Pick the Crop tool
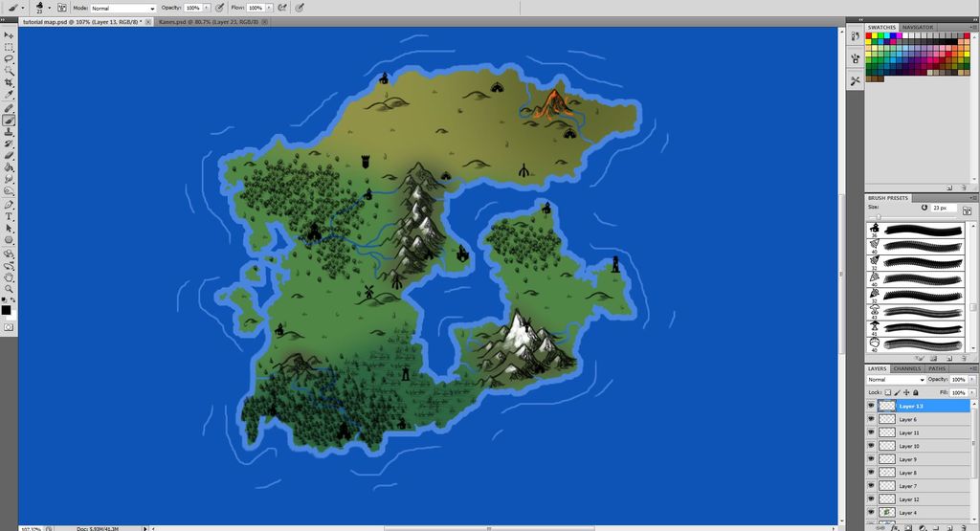 (x=9, y=83)
